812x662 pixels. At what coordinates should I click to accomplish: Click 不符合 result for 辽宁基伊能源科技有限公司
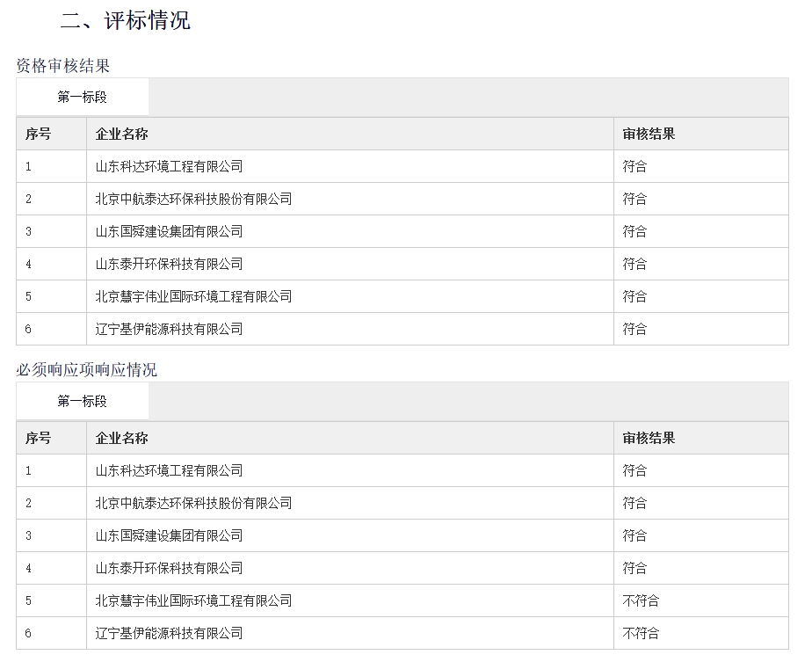click(641, 634)
